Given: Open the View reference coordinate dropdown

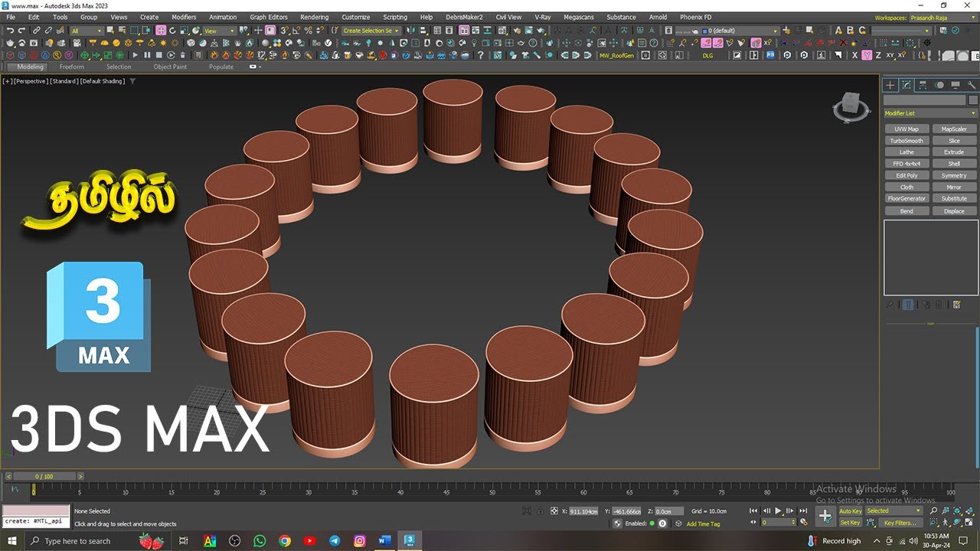Looking at the screenshot, I should (x=220, y=31).
